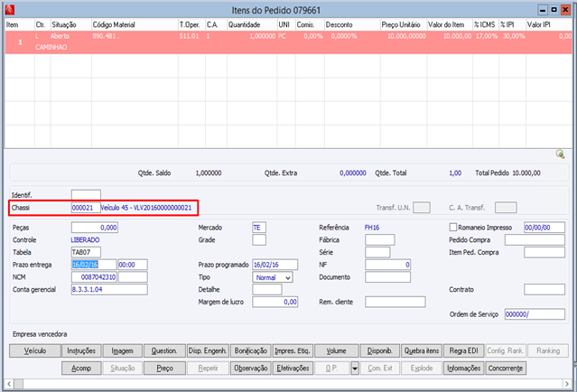The image size is (577, 392).
Task: Click the Tabela field TAB07
Action: [x=86, y=252]
